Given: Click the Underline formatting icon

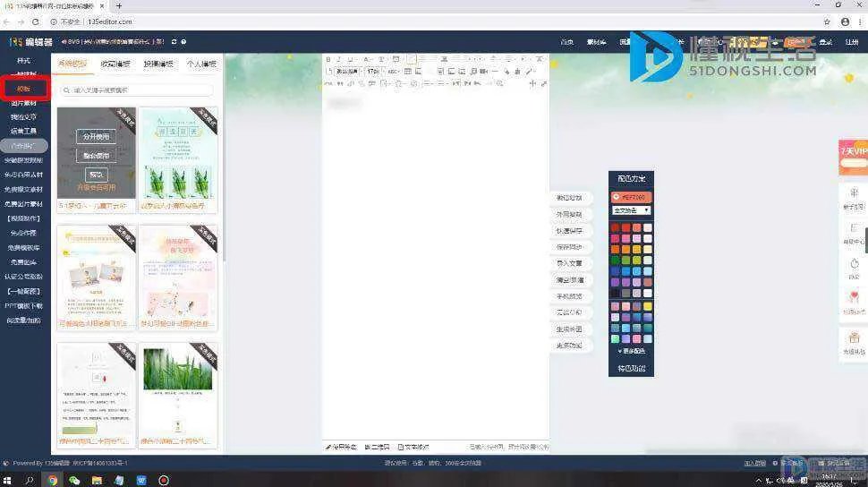Looking at the screenshot, I should pyautogui.click(x=350, y=59).
